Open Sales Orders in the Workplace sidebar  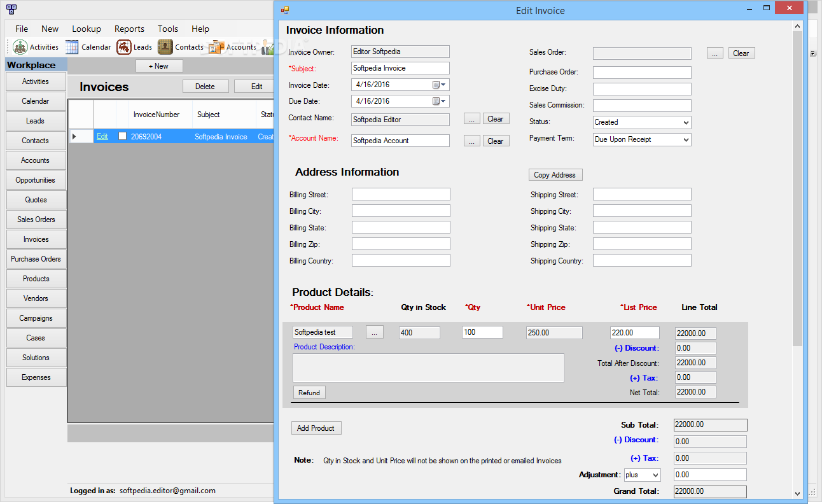click(x=36, y=220)
